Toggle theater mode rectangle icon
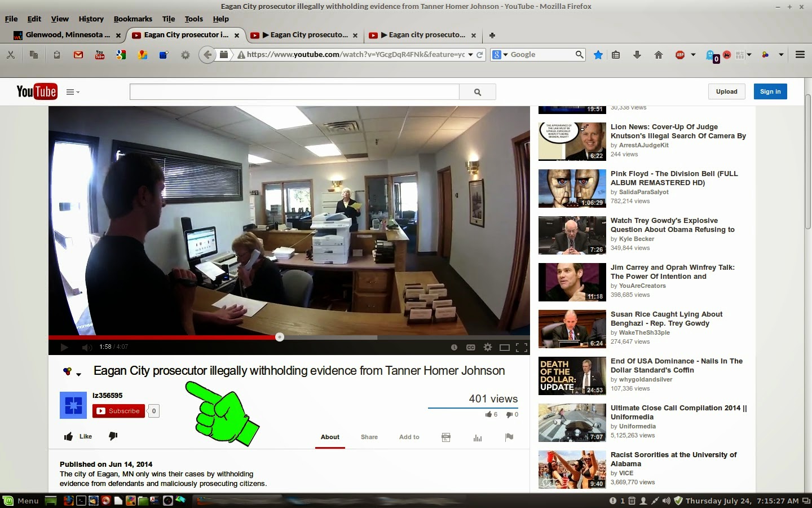Screen dimensions: 812x508 coord(505,348)
